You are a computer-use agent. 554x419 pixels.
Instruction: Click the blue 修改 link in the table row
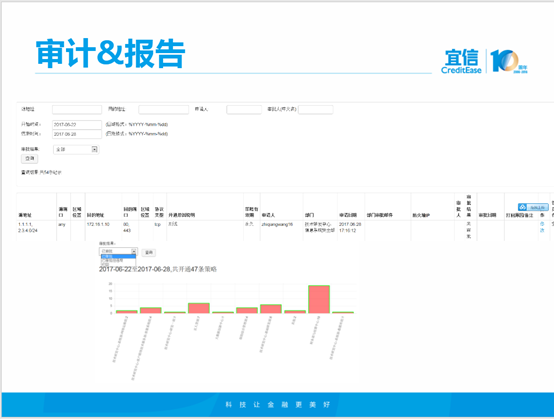click(x=542, y=227)
